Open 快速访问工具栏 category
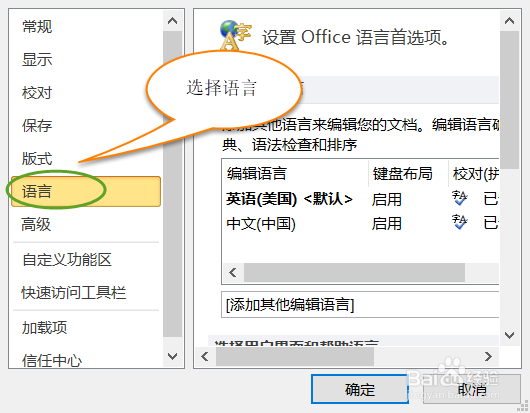The height and width of the screenshot is (413, 530). pyautogui.click(x=74, y=293)
